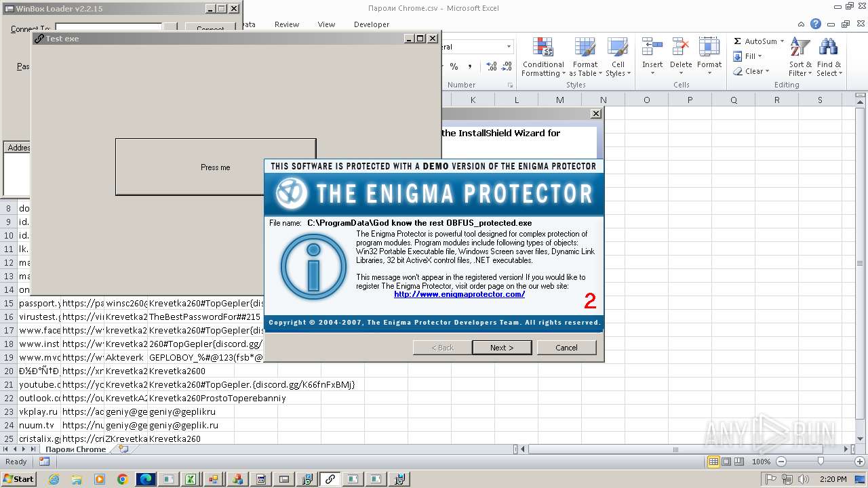Open Internet Explorer from the taskbar
Image resolution: width=868 pixels, height=488 pixels.
click(54, 479)
